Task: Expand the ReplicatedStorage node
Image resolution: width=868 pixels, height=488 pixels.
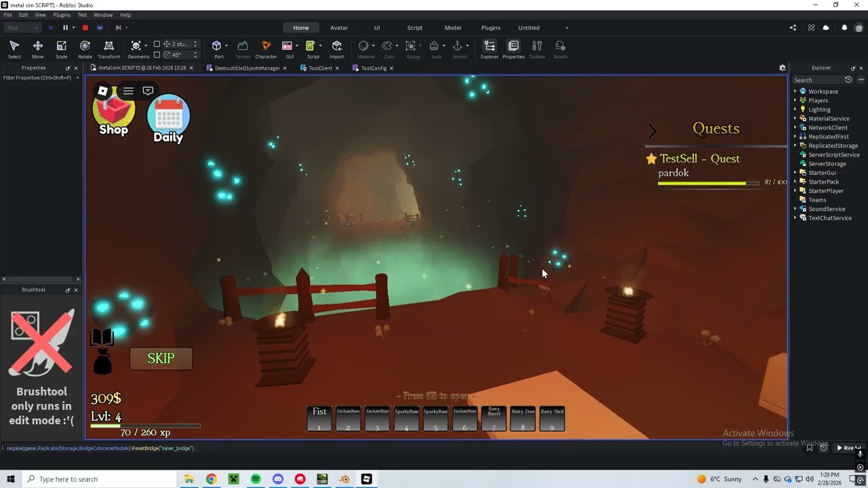Action: click(795, 146)
